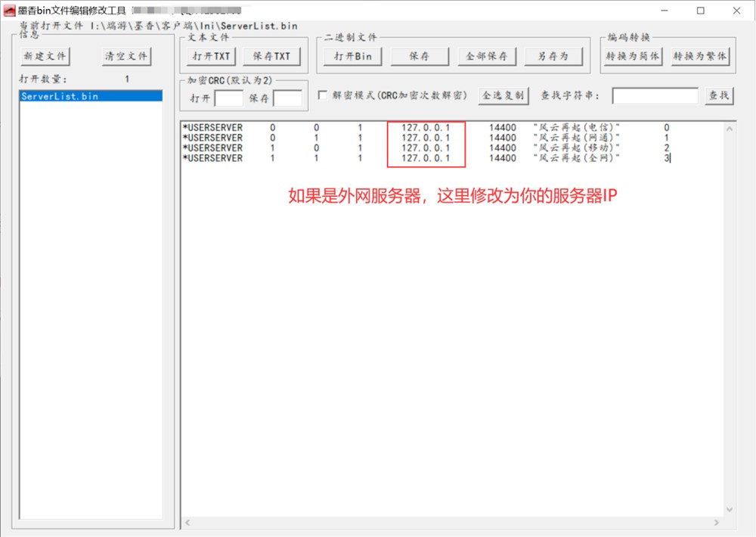The height and width of the screenshot is (537, 756).
Task: Focus the 查找字符串 search field
Action: [x=655, y=95]
